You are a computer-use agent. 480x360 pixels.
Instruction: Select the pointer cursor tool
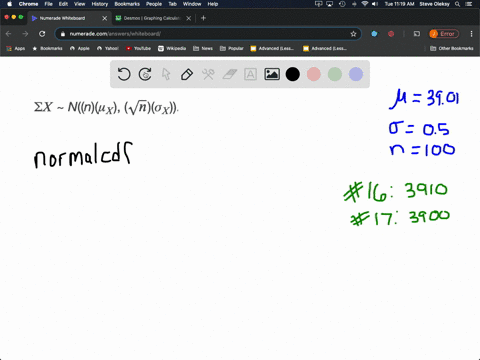[x=166, y=74]
